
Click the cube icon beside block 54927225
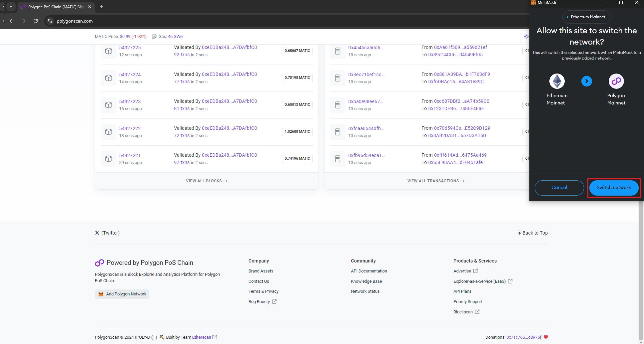[x=109, y=51]
